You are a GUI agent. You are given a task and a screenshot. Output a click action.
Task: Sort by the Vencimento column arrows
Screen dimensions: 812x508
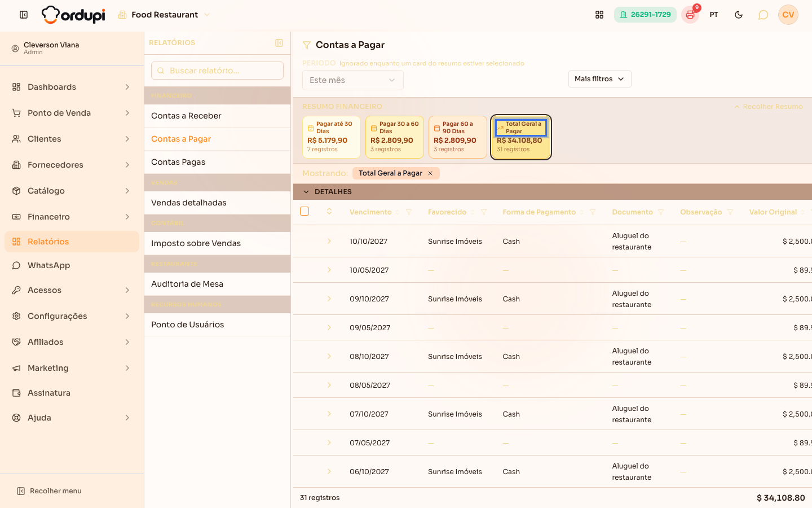pyautogui.click(x=398, y=212)
